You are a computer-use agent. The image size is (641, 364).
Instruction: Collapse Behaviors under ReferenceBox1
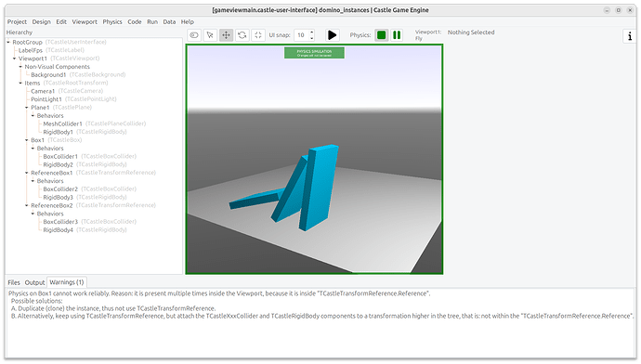click(x=33, y=181)
